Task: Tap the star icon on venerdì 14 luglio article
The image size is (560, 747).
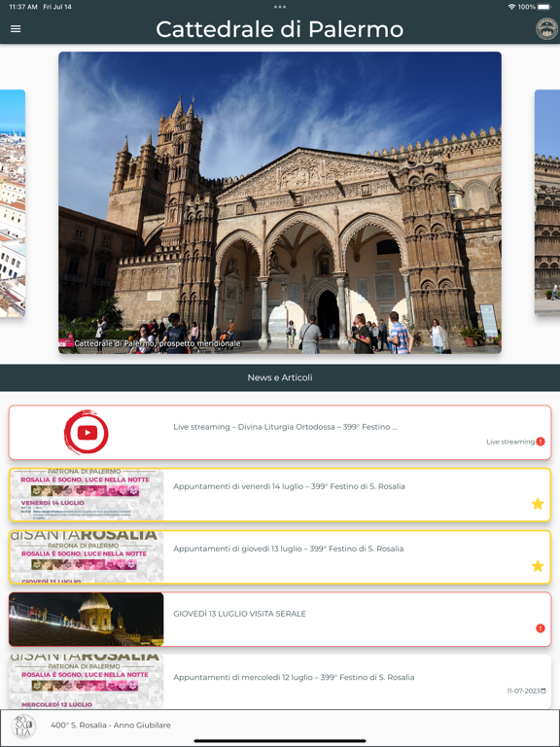Action: pyautogui.click(x=538, y=504)
